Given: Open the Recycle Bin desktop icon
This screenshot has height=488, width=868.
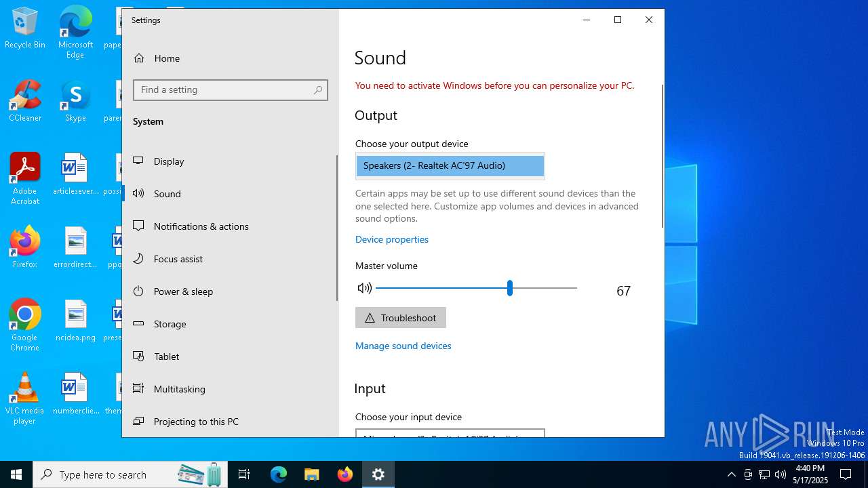Looking at the screenshot, I should pos(25,28).
